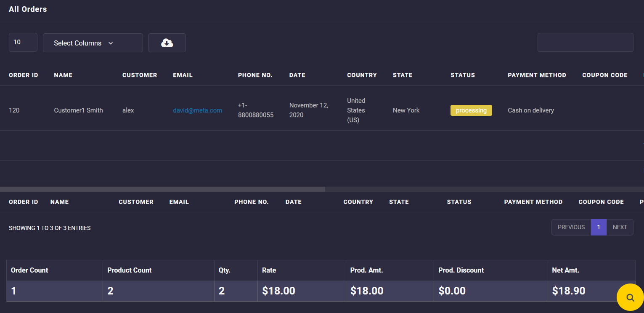Go to the Next page
The image size is (644, 313).
(x=620, y=227)
